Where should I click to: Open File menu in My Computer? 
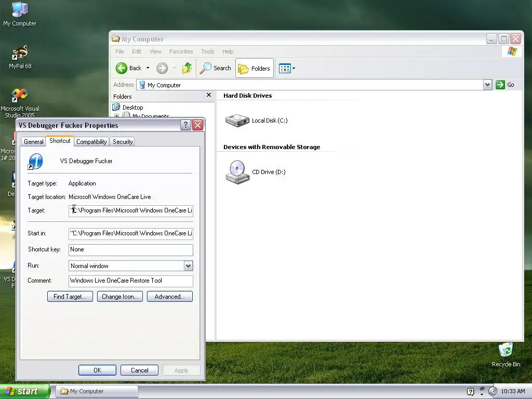click(x=119, y=51)
